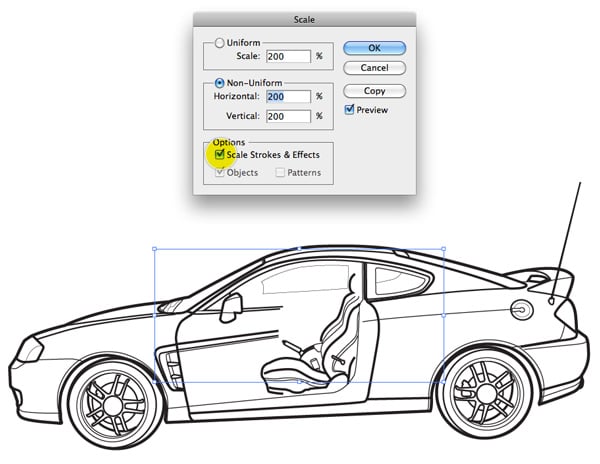Click the bottom-center bounding box handle
Image resolution: width=600 pixels, height=464 pixels.
coord(299,382)
